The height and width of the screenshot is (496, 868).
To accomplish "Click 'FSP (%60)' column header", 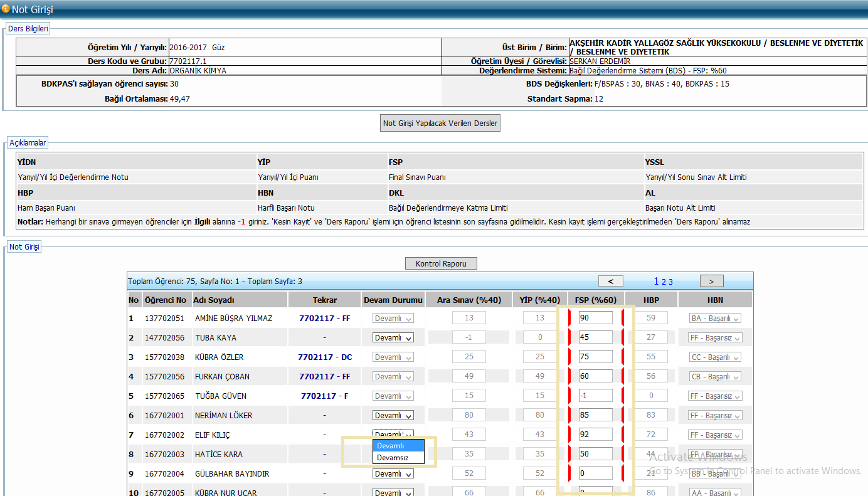I will 595,300.
